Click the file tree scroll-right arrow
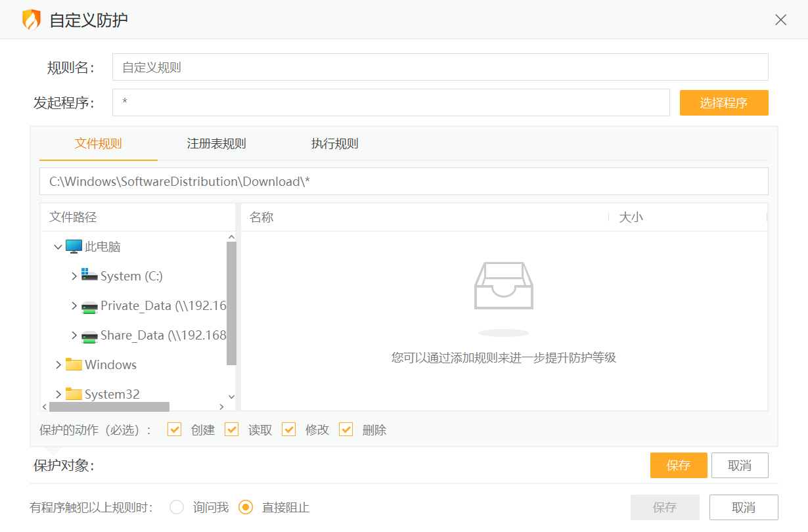 222,407
